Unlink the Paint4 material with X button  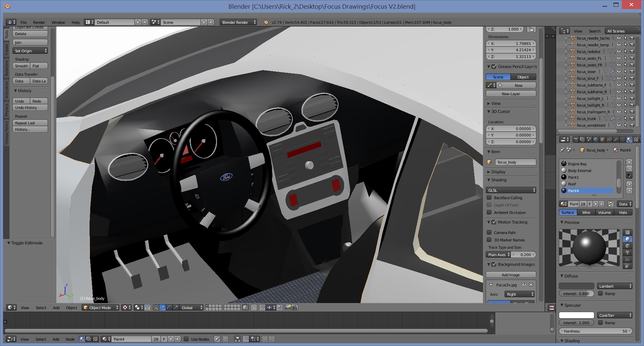click(601, 204)
